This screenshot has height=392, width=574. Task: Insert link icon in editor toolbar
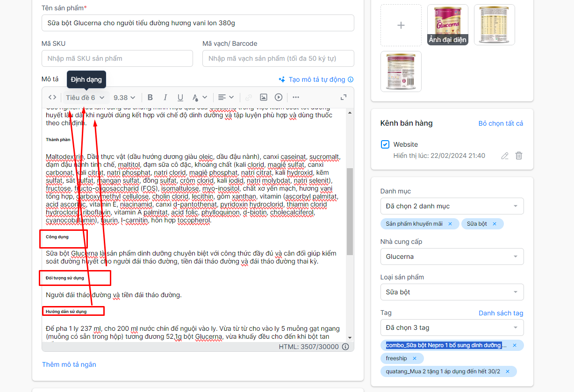coord(249,97)
